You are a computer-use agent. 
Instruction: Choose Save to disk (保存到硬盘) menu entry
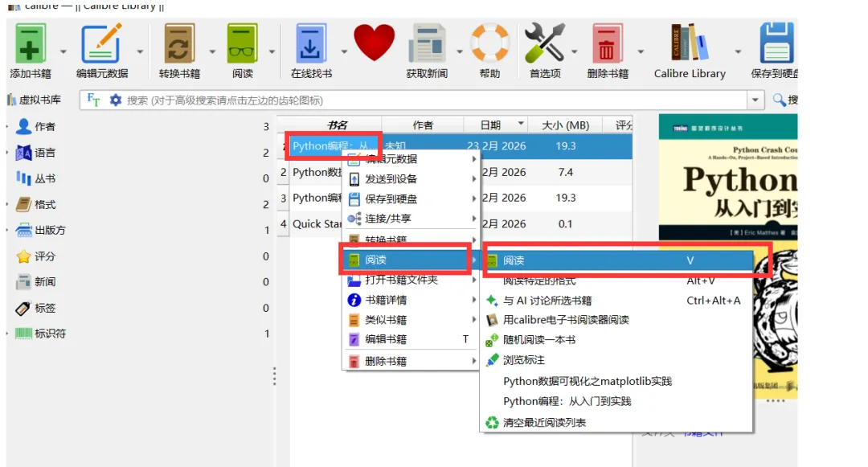click(x=411, y=199)
